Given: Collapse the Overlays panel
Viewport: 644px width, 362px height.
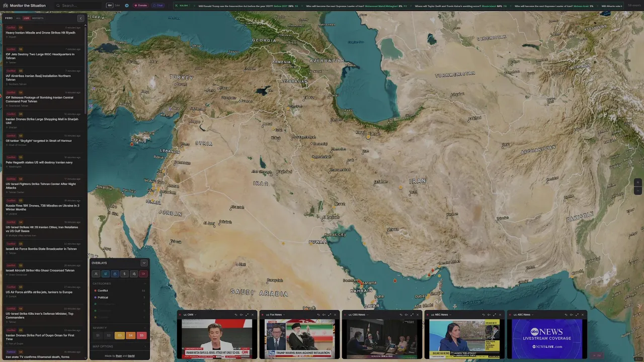Looking at the screenshot, I should [x=144, y=263].
